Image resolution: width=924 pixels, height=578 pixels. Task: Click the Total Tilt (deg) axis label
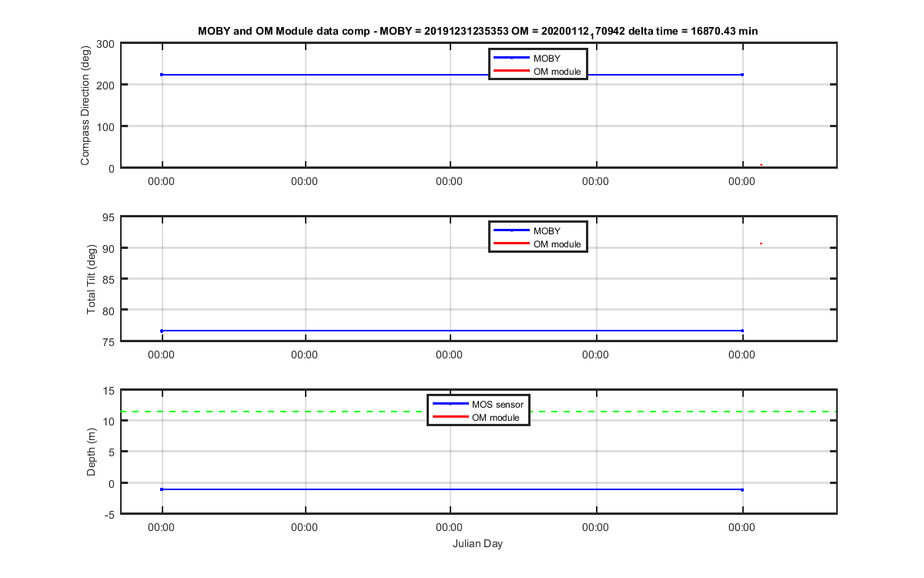click(x=91, y=279)
